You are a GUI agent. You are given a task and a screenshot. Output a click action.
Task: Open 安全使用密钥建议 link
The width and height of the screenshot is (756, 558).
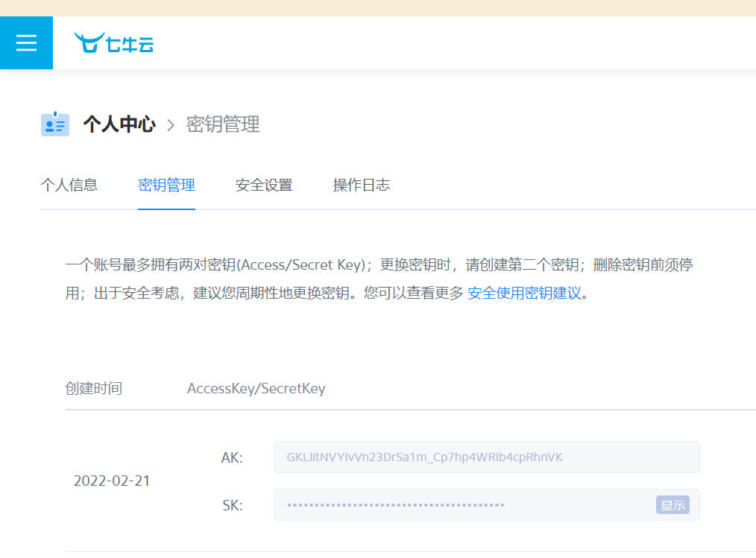tap(525, 293)
